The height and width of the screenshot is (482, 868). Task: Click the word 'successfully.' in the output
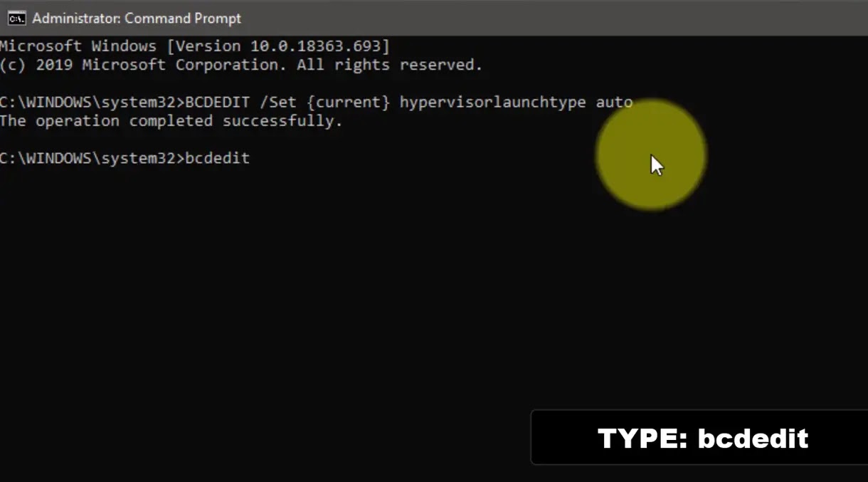[x=282, y=121]
